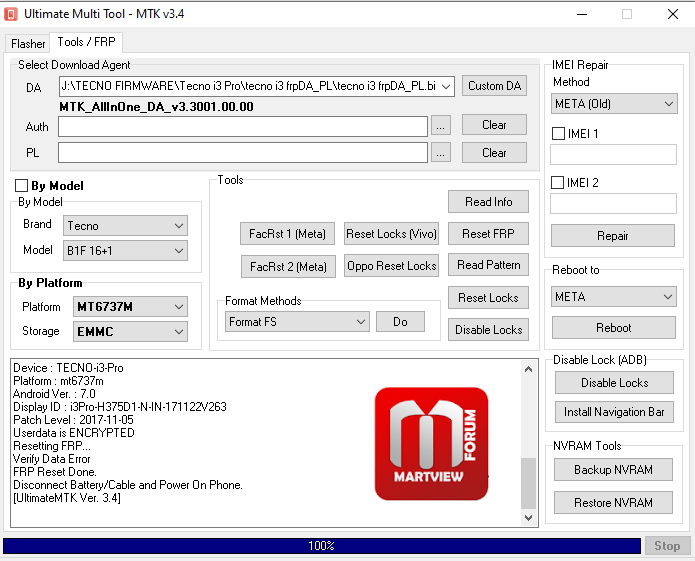This screenshot has height=561, width=695.
Task: Click Reset Locks button in Tools
Action: pyautogui.click(x=488, y=298)
